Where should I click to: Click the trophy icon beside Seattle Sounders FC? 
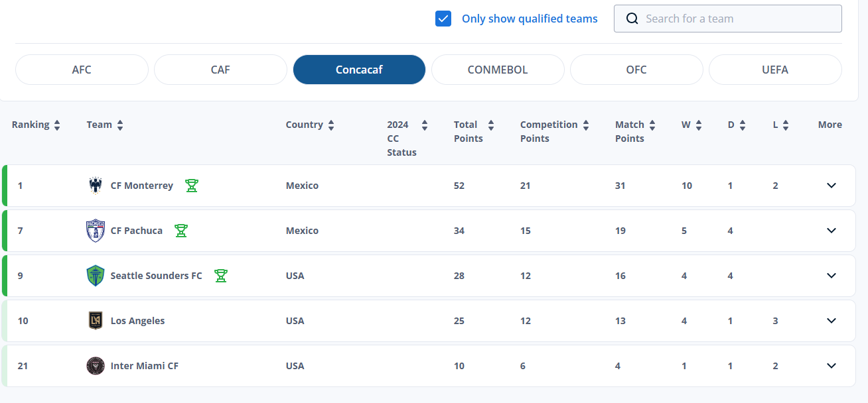[x=221, y=276]
